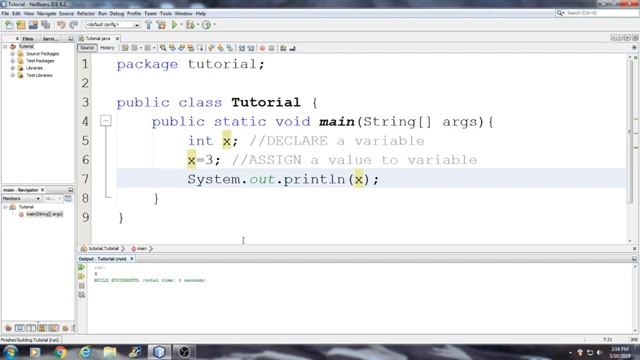Run the project with green play icon

point(175,25)
